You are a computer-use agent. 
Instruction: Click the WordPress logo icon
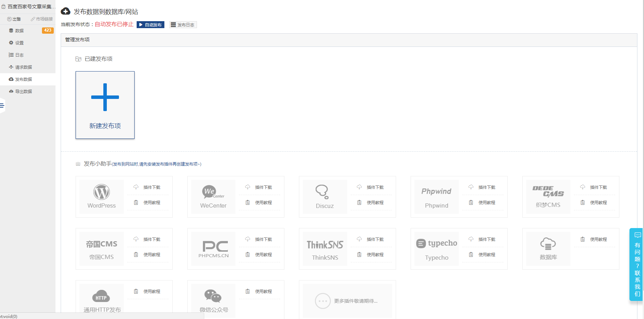tap(101, 192)
